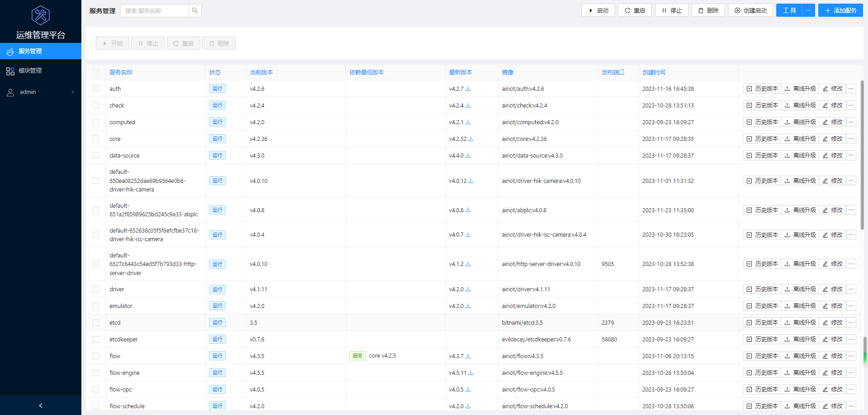
Task: Open the 工具 tools button
Action: pyautogui.click(x=789, y=10)
